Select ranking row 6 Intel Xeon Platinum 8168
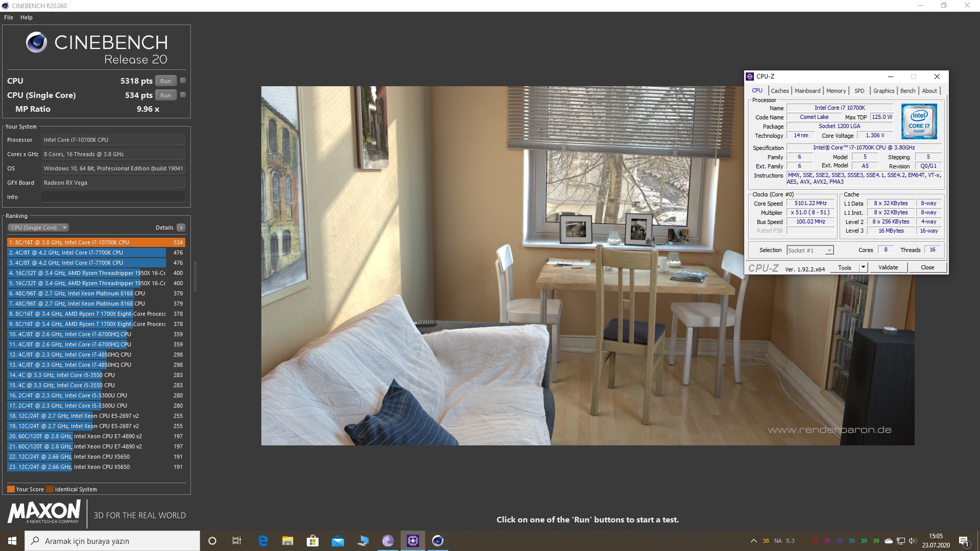The width and height of the screenshot is (980, 551). tap(96, 293)
